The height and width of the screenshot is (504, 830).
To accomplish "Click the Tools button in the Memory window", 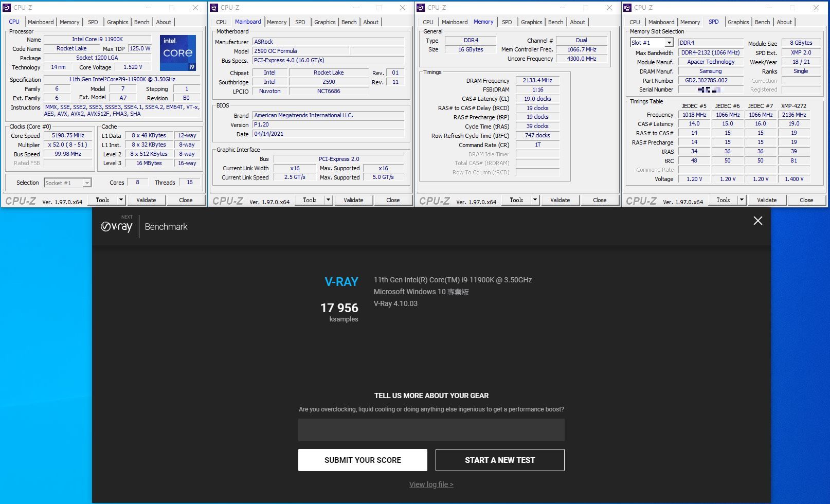I will pos(516,200).
